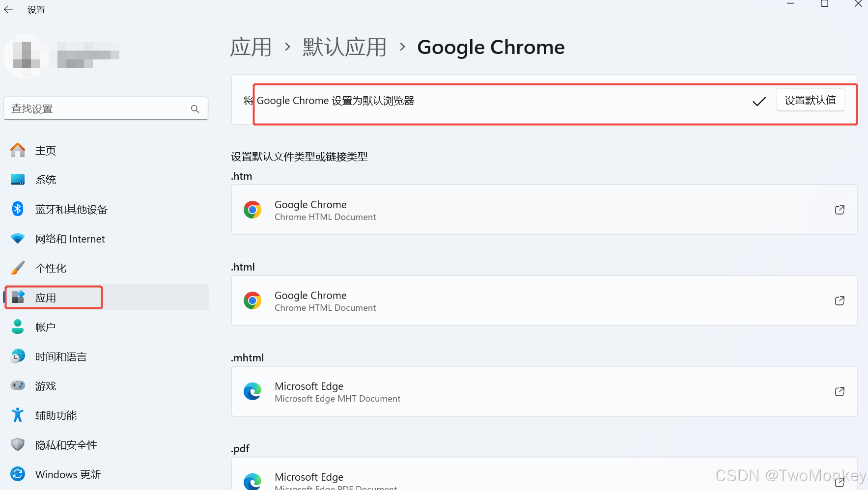868x490 pixels.
Task: Change the .pdf Microsoft Edge default
Action: point(544,474)
